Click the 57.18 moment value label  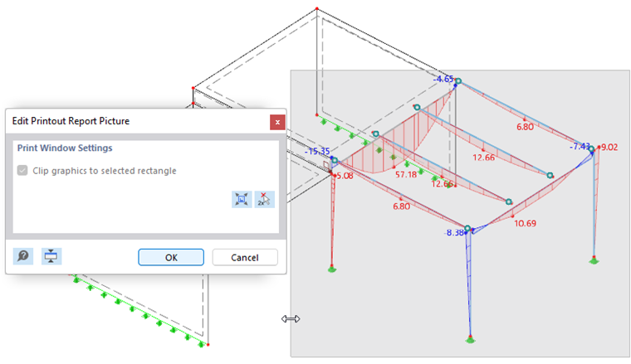pyautogui.click(x=406, y=174)
